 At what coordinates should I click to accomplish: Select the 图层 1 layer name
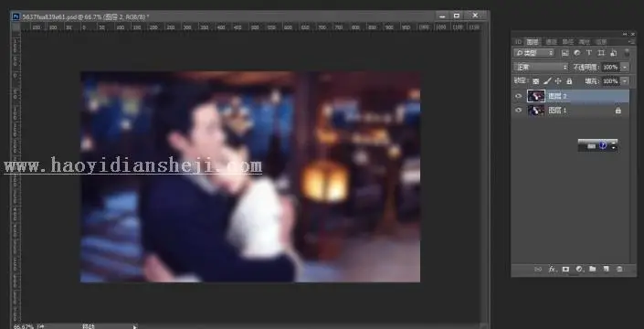(558, 111)
